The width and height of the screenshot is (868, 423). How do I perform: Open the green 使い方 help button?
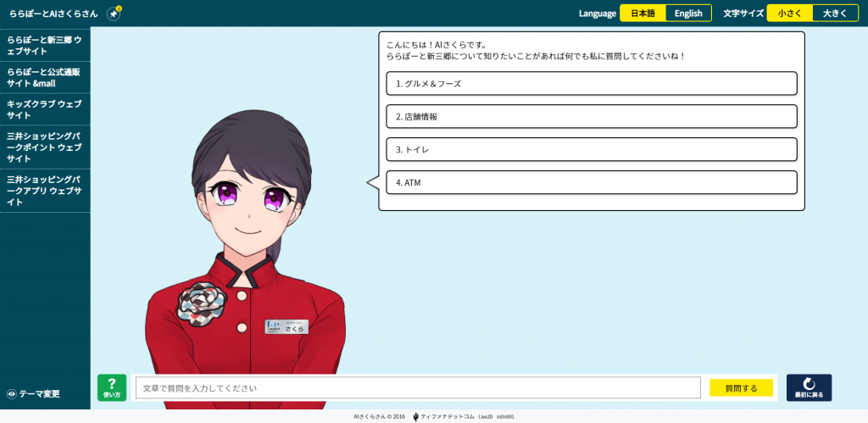coord(112,387)
